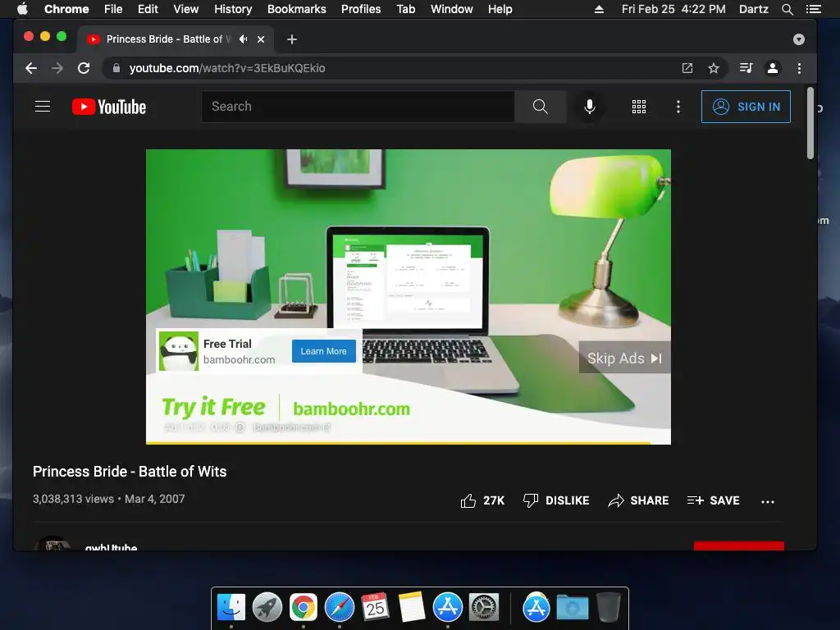The height and width of the screenshot is (630, 840).
Task: Open Chrome media controls icon
Action: (x=746, y=68)
